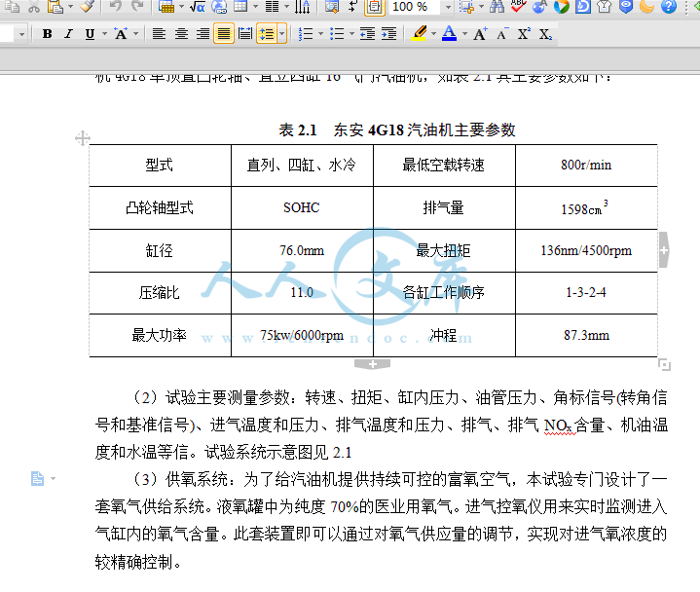This screenshot has width=700, height=592.
Task: Toggle superscript formatting
Action: pyautogui.click(x=524, y=34)
